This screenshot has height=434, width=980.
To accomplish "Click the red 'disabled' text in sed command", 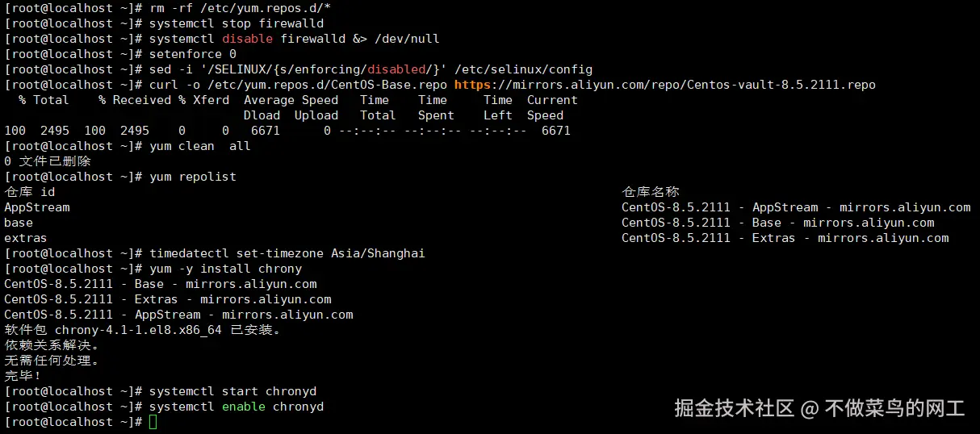I will coord(396,69).
